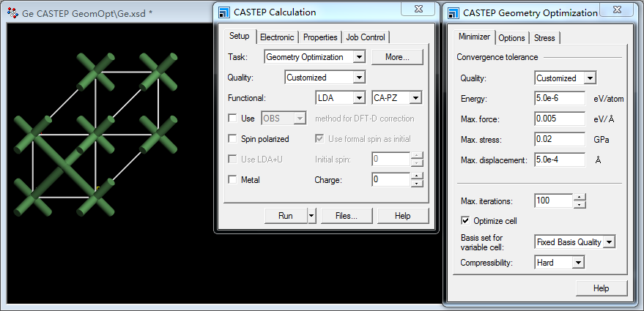Image resolution: width=644 pixels, height=311 pixels.
Task: Click the CASTEP Geometry Optimization title icon
Action: (454, 12)
